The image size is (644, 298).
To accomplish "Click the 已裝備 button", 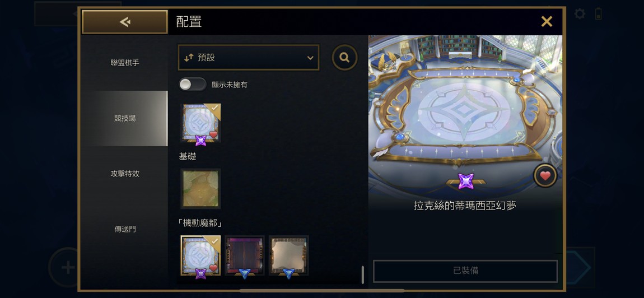I will pos(465,271).
